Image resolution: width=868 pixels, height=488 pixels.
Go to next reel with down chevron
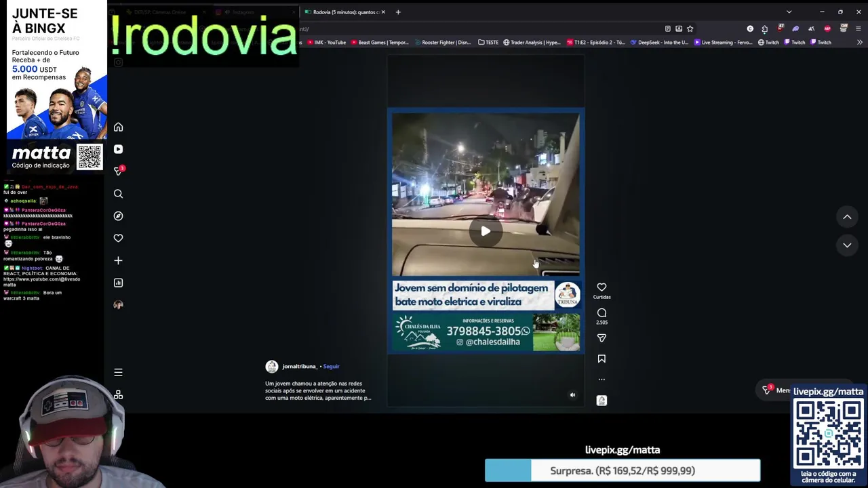pos(847,245)
